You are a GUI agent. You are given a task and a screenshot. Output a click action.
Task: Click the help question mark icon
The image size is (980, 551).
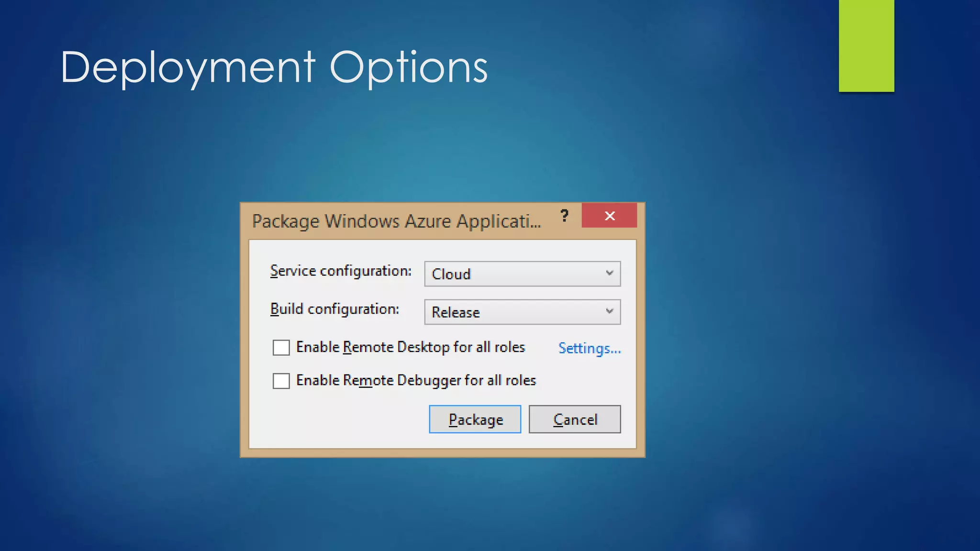point(565,216)
